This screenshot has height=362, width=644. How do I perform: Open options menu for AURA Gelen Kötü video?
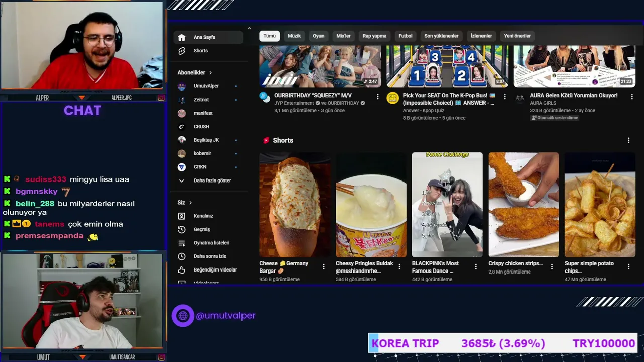coord(632,96)
